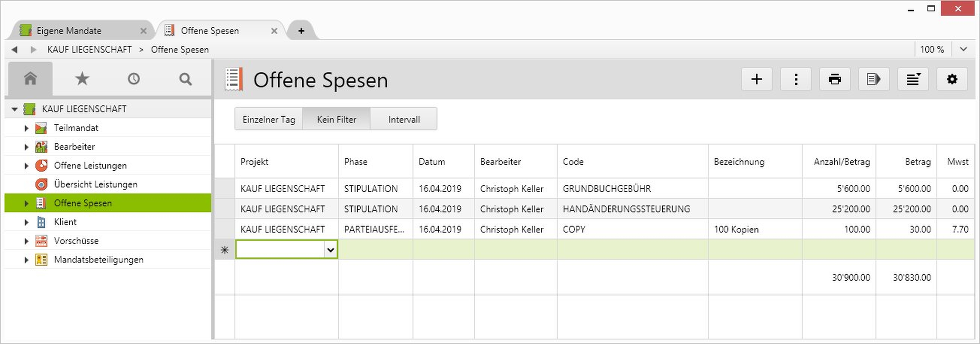The height and width of the screenshot is (344, 980).
Task: Open the Projekt dropdown in the new row
Action: click(330, 250)
